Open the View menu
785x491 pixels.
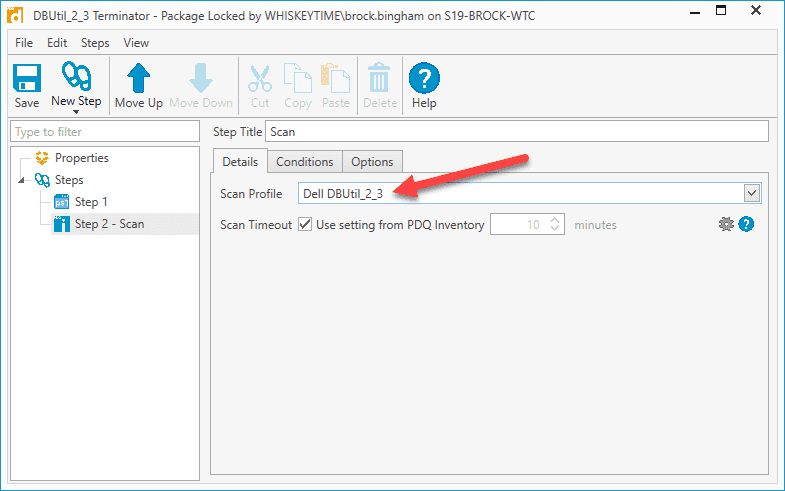tap(136, 43)
